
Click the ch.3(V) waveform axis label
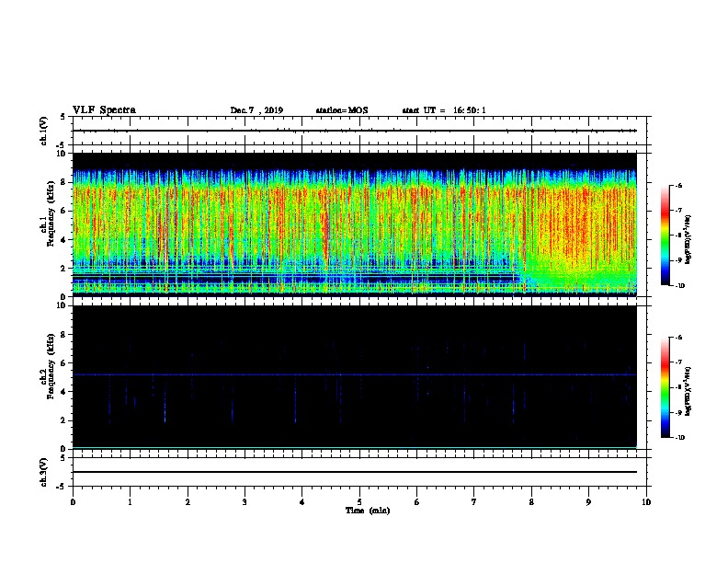pyautogui.click(x=43, y=472)
